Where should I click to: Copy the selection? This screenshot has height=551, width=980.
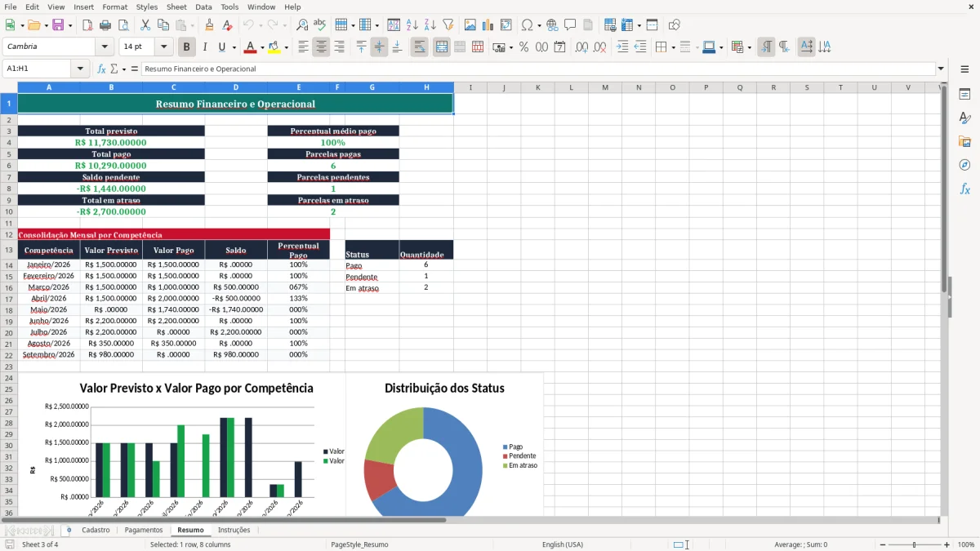click(163, 25)
